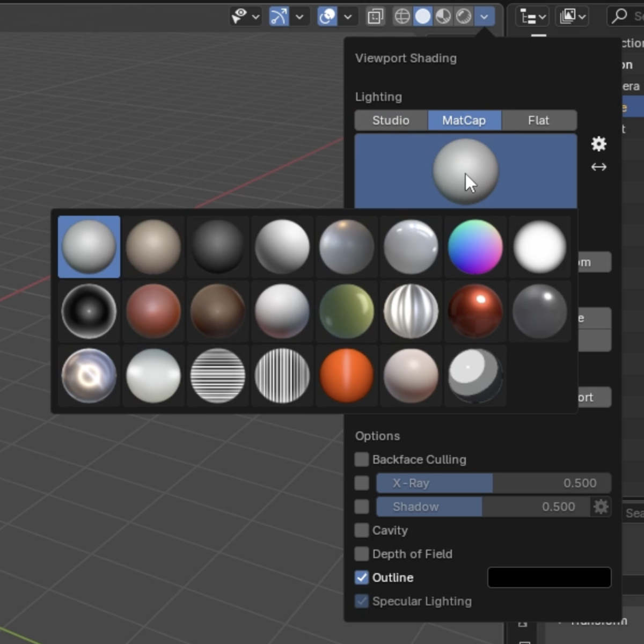Enable the Shadow checkbox
Screen dimensions: 644x644
[x=362, y=507]
